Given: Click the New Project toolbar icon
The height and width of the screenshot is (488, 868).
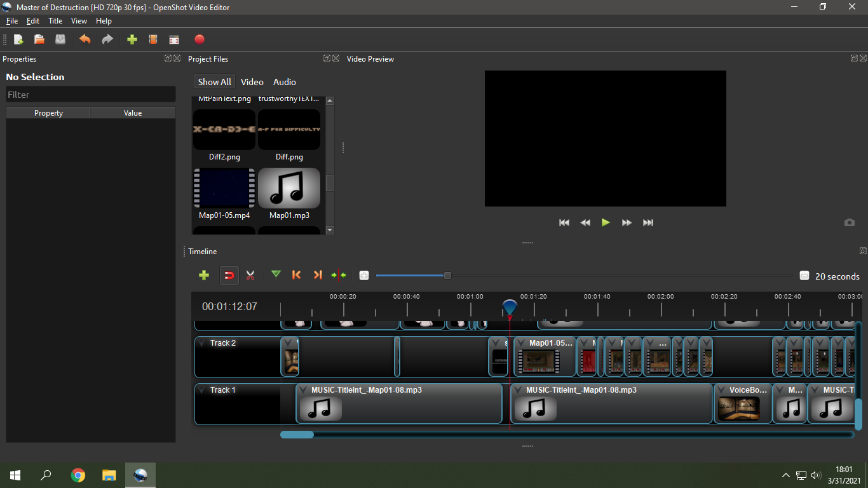Looking at the screenshot, I should pos(18,39).
